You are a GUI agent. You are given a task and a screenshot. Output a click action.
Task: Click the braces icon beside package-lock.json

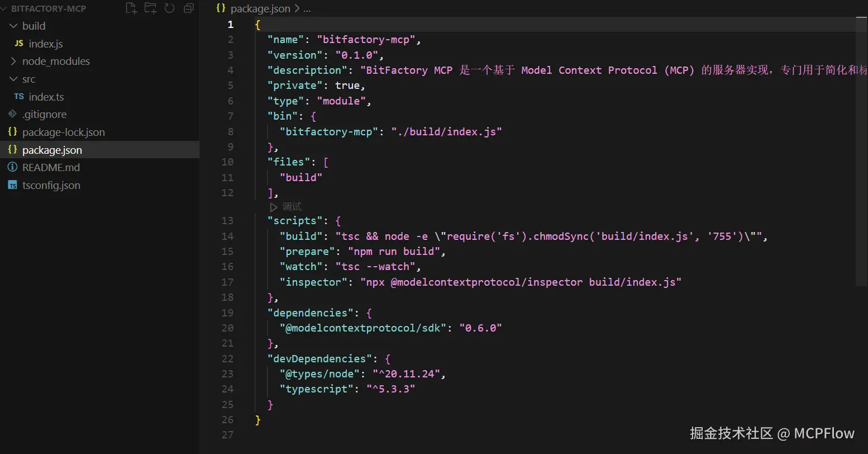point(12,131)
